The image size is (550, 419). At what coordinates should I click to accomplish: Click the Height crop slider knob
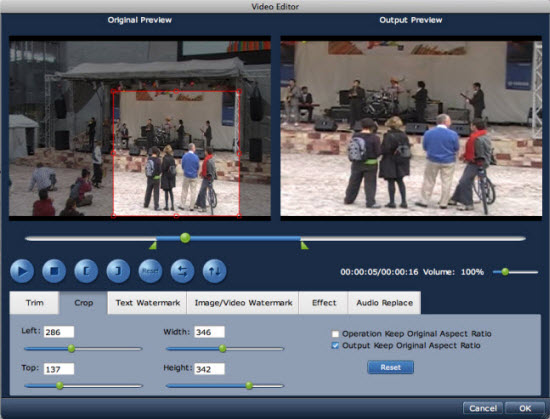coord(249,386)
